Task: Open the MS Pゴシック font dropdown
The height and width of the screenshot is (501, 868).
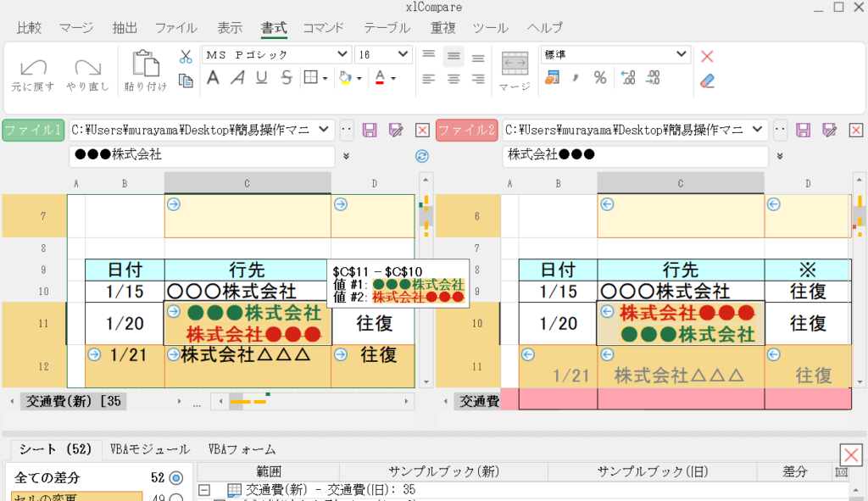Action: pyautogui.click(x=342, y=54)
